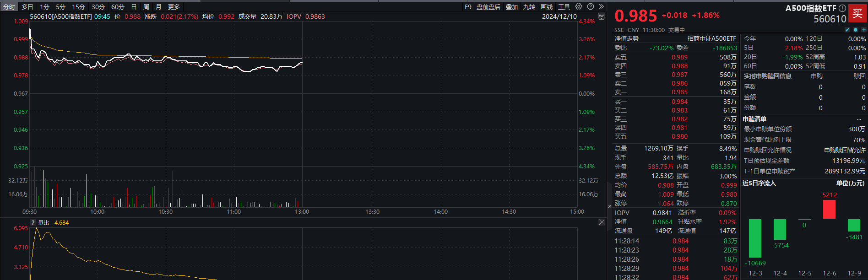Toggle the 九转 indicator
Image resolution: width=868 pixels, height=280 pixels.
pos(529,7)
